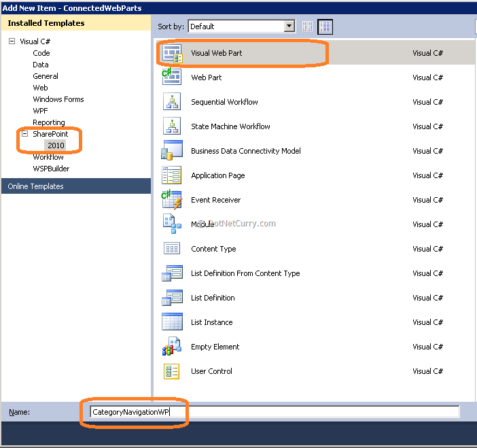This screenshot has height=448, width=477.
Task: Click Visual C# type in List Definition row
Action: pyautogui.click(x=427, y=298)
